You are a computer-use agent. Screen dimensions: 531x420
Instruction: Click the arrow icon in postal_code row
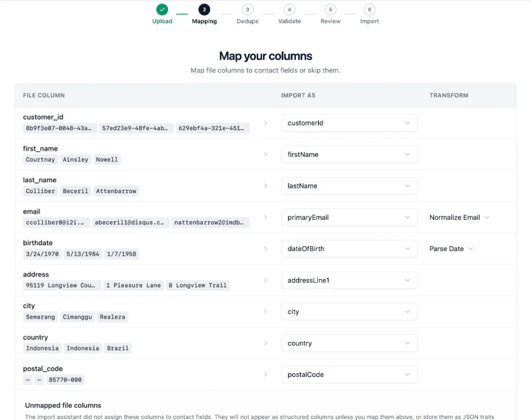(265, 374)
